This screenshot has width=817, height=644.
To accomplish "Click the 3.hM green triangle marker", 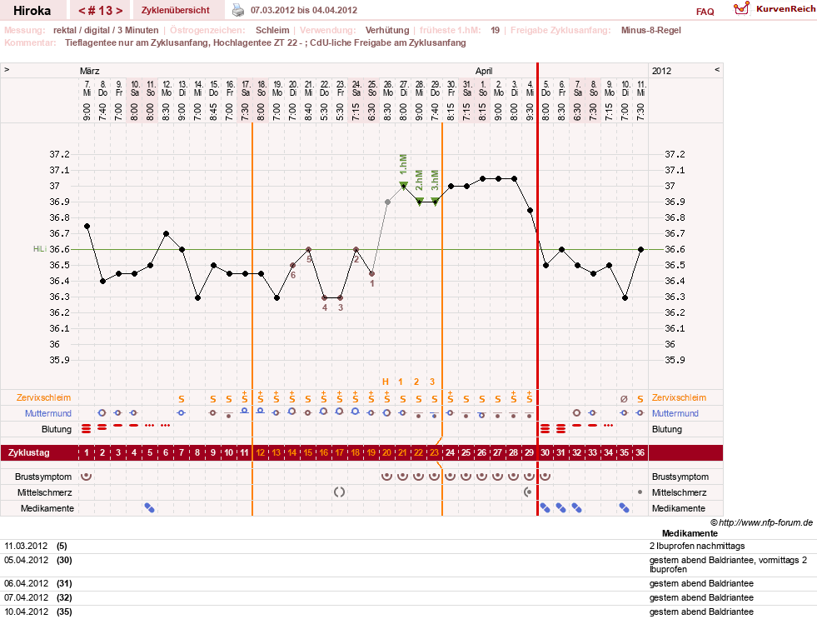I will (x=435, y=202).
